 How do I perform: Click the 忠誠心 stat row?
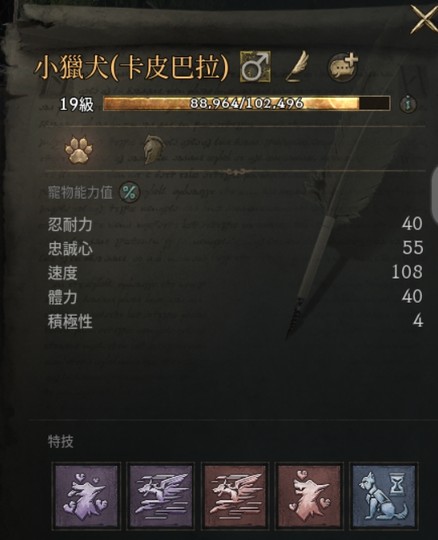click(236, 248)
